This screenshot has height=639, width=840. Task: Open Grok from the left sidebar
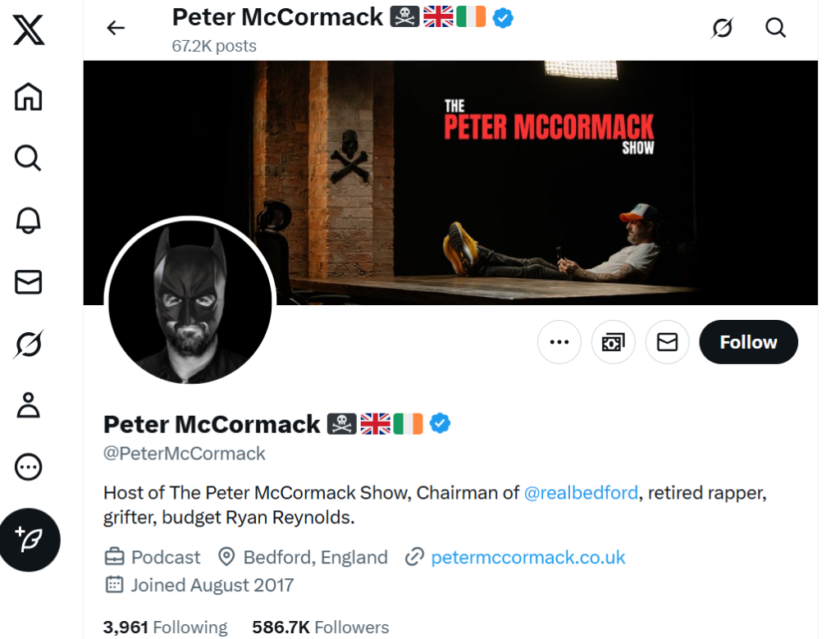[x=29, y=345]
